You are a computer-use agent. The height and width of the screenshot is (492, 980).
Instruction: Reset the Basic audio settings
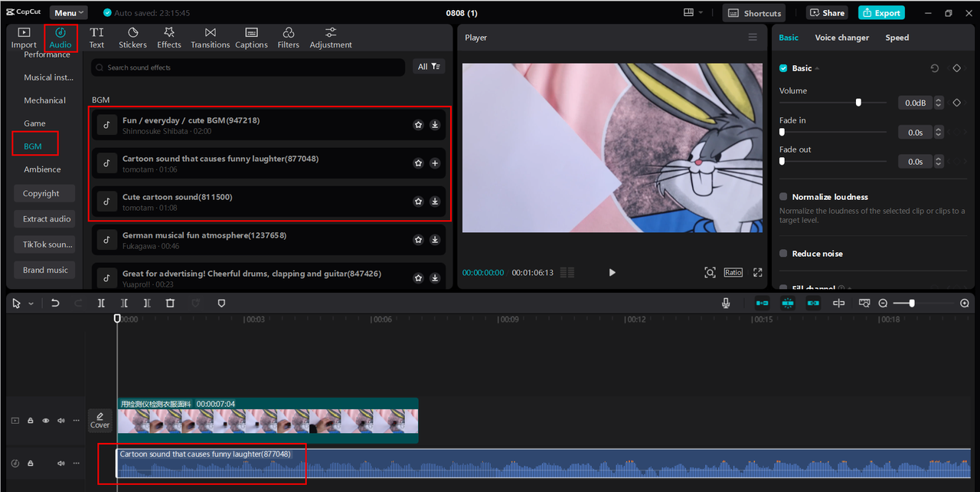point(935,68)
